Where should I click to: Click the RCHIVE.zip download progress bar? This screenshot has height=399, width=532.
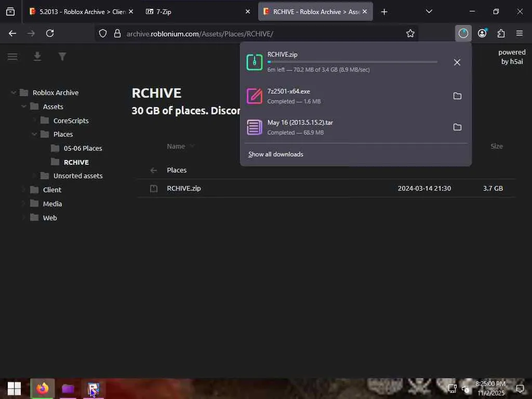pyautogui.click(x=352, y=62)
